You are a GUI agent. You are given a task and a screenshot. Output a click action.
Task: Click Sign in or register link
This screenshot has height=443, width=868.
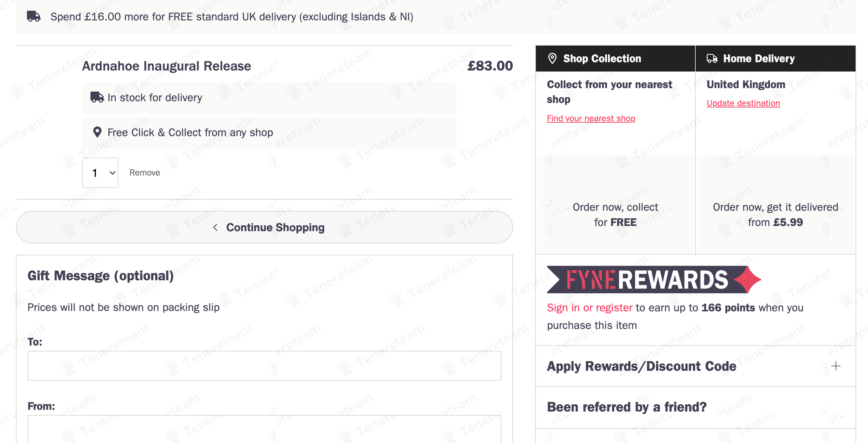pos(590,308)
